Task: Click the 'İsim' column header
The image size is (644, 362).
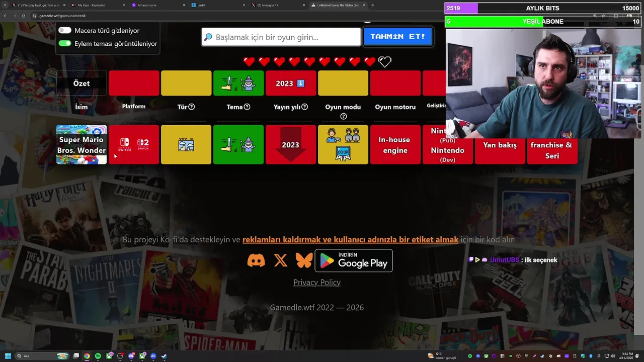Action: (82, 107)
